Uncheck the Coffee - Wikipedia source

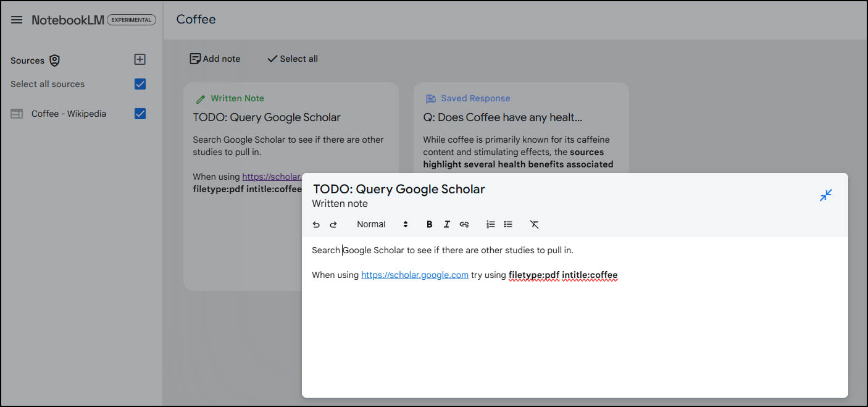[140, 113]
